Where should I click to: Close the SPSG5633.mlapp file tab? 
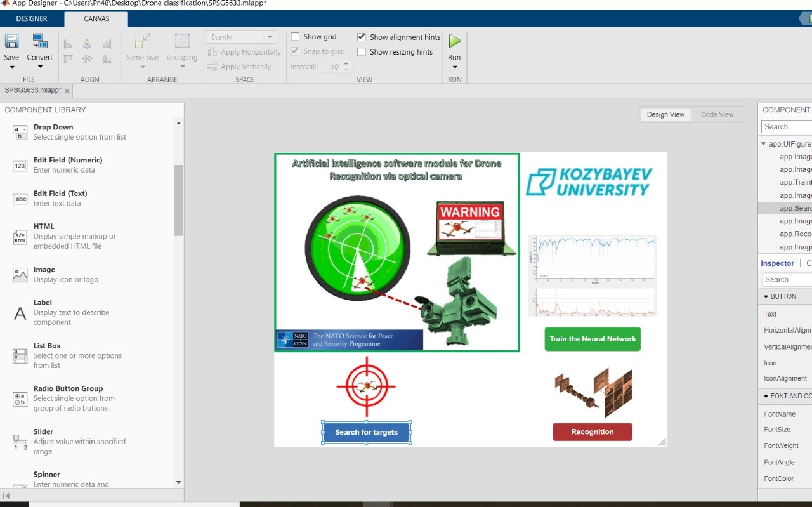(x=67, y=91)
